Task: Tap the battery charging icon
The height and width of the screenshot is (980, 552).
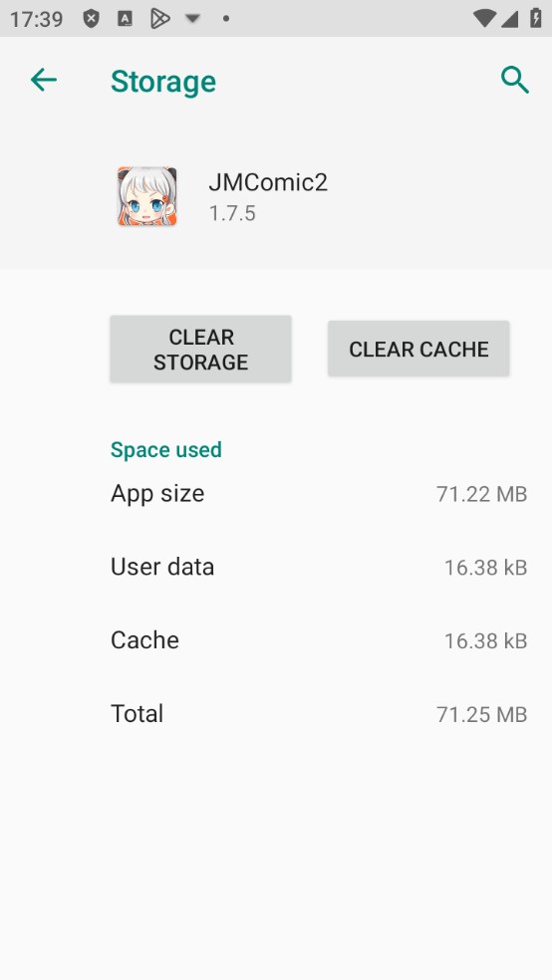Action: pos(536,18)
